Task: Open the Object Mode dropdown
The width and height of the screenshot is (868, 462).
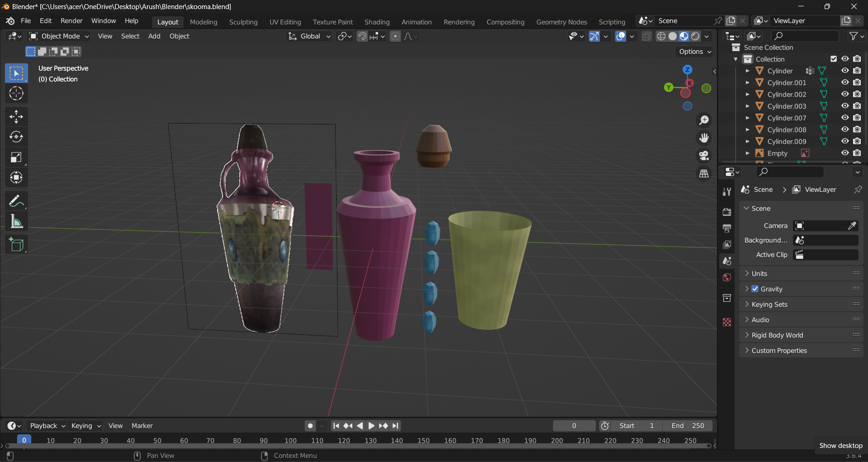Action: [59, 36]
